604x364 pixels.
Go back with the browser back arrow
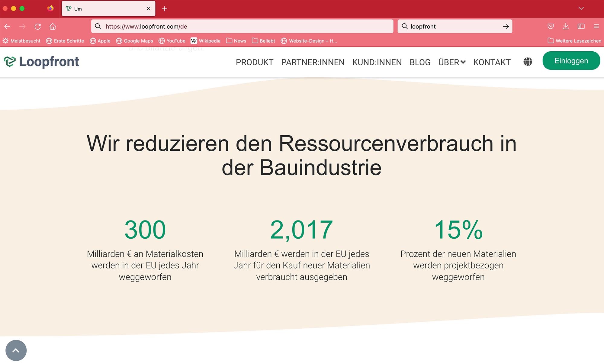coord(7,27)
